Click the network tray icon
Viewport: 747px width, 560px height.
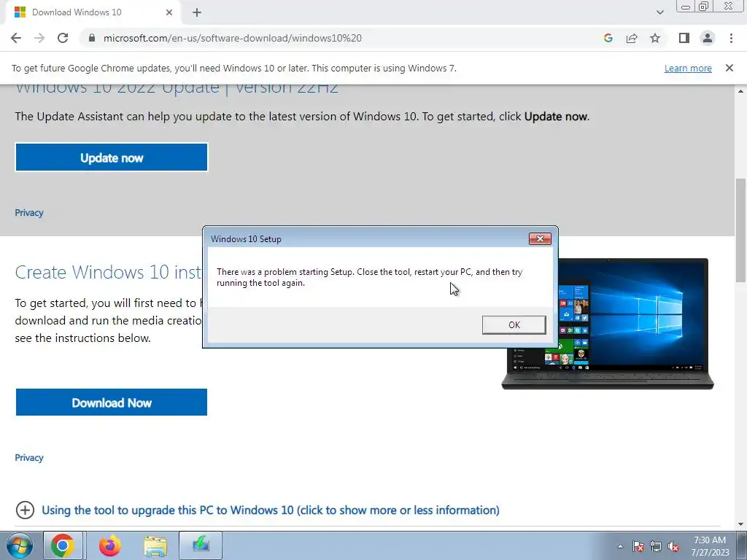pyautogui.click(x=656, y=546)
